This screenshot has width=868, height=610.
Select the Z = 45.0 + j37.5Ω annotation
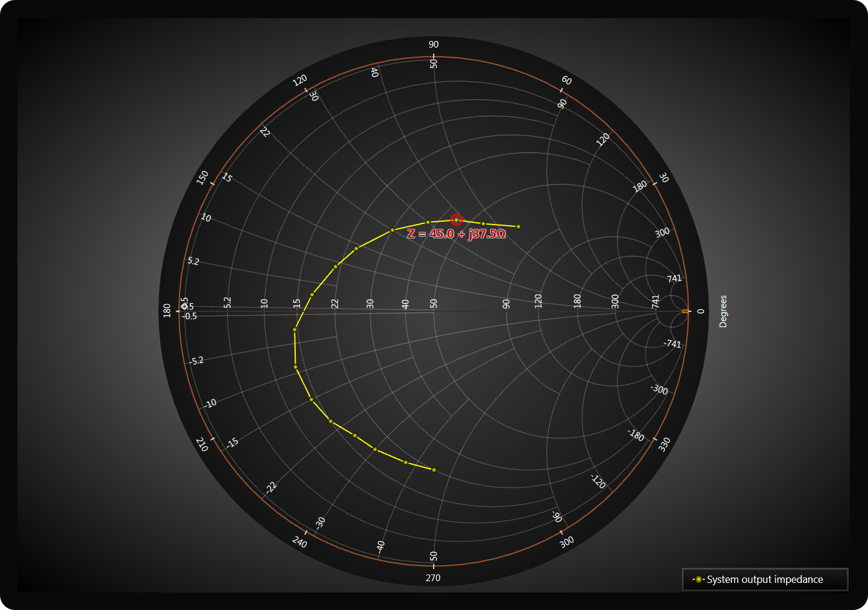tap(456, 234)
